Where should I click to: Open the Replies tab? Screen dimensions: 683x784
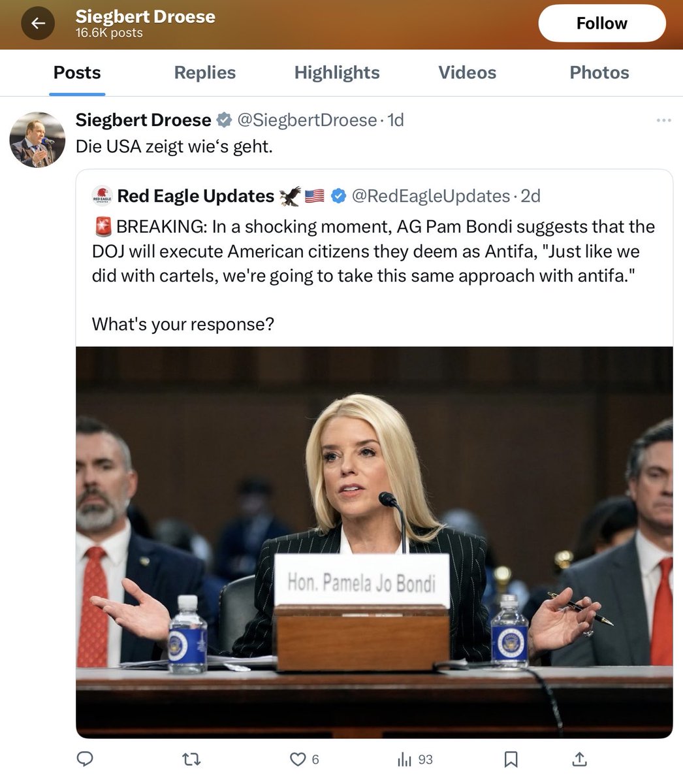pos(204,73)
